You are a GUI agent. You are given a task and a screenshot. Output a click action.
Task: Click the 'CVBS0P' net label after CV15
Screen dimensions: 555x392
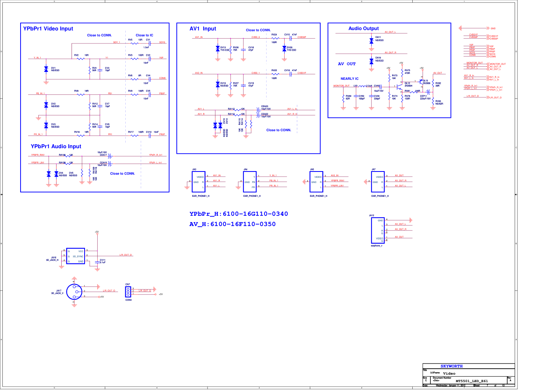click(x=302, y=37)
